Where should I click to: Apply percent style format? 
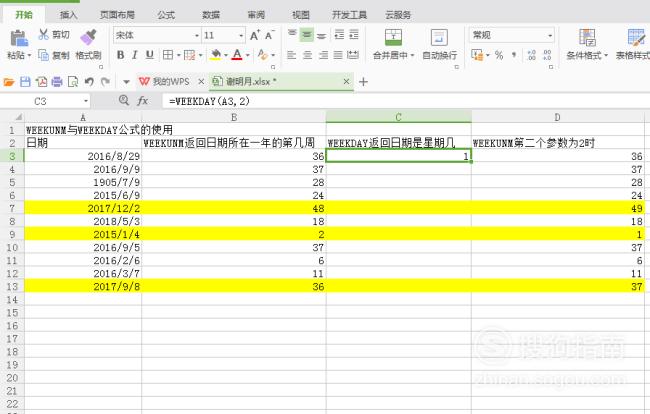pos(499,55)
